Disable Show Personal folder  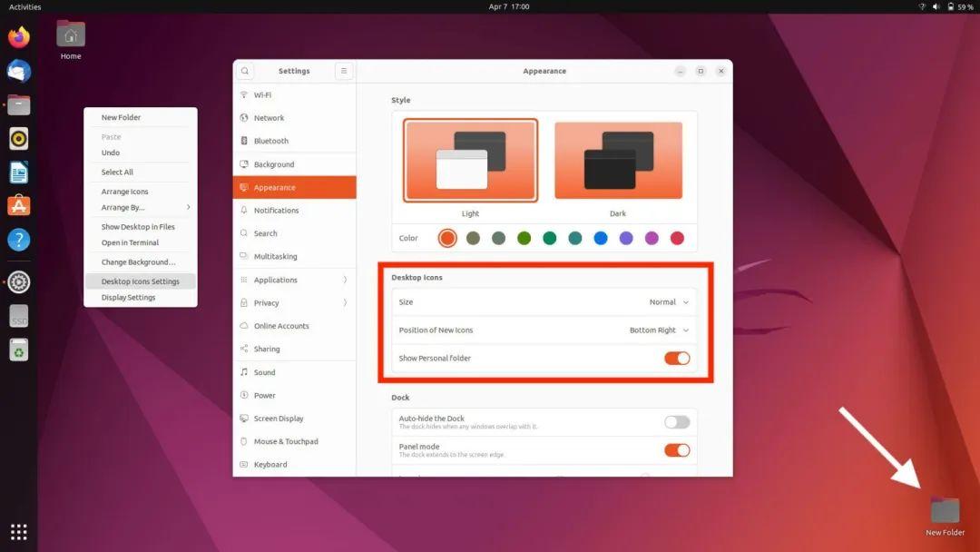[676, 358]
